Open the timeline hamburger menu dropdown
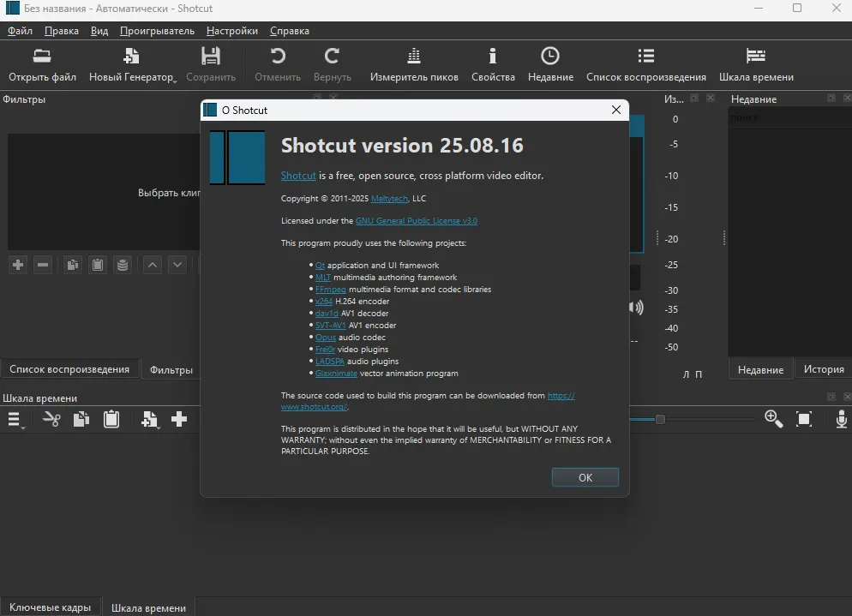 point(15,420)
